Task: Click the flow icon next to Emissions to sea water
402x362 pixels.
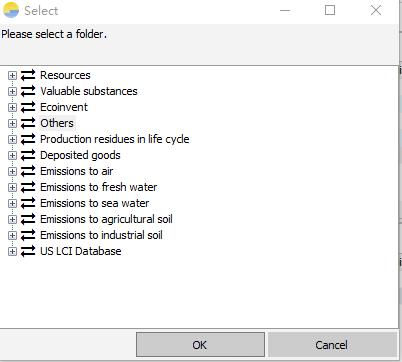Action: (28, 203)
